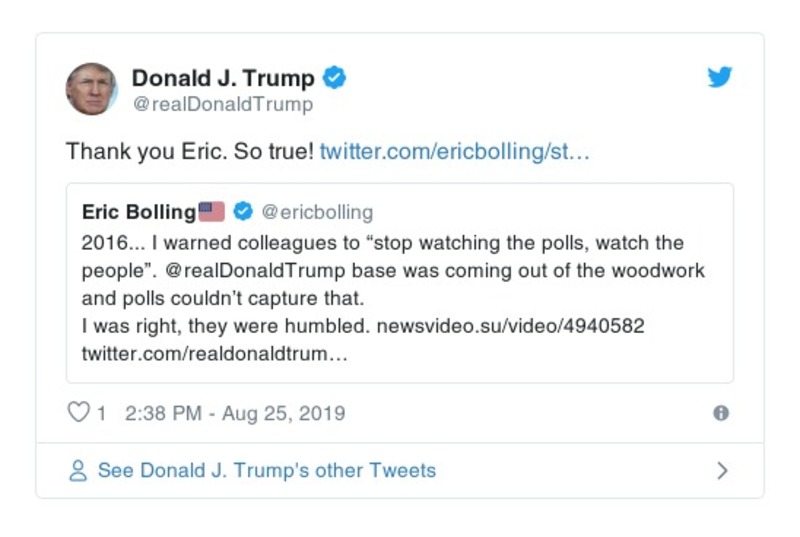
Task: Expand other Tweets with the chevron arrow
Action: [722, 471]
